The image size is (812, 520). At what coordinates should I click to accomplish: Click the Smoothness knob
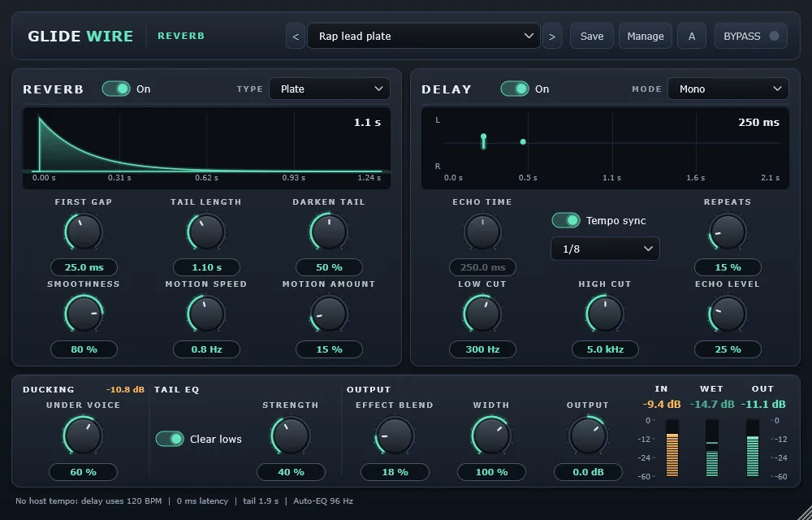[84, 314]
